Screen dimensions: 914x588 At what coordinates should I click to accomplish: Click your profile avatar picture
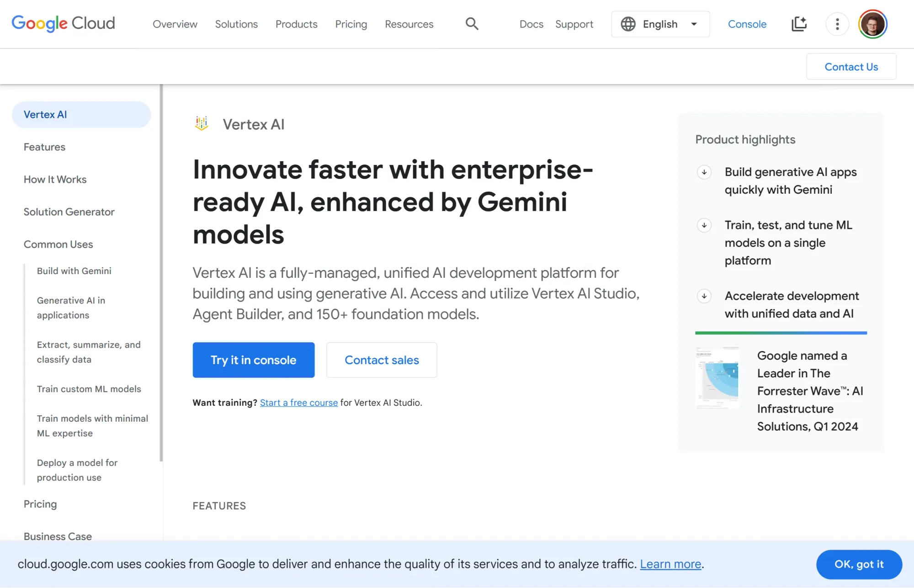point(872,24)
